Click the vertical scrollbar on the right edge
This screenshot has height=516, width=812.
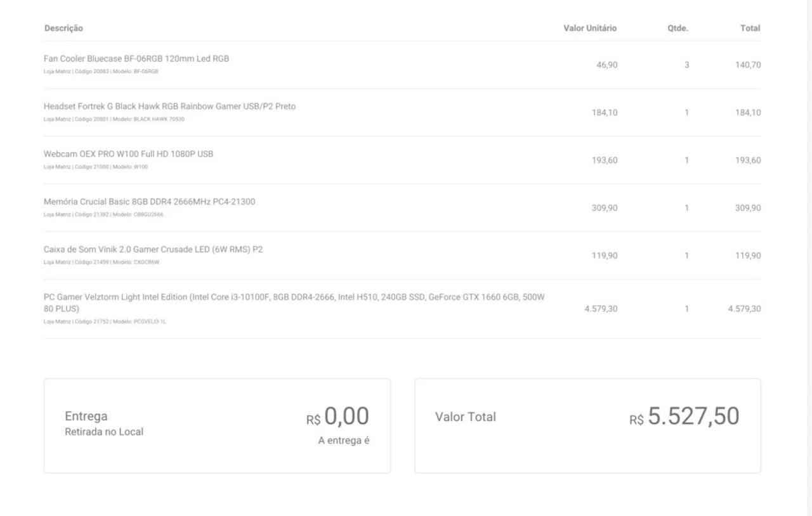tap(808, 254)
